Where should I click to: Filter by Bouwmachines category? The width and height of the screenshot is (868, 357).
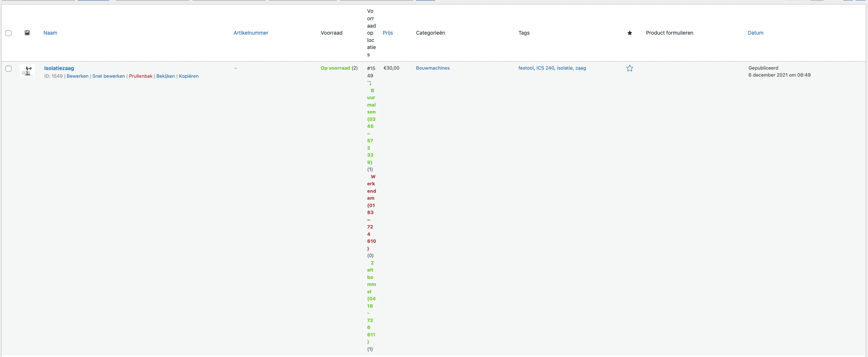433,68
